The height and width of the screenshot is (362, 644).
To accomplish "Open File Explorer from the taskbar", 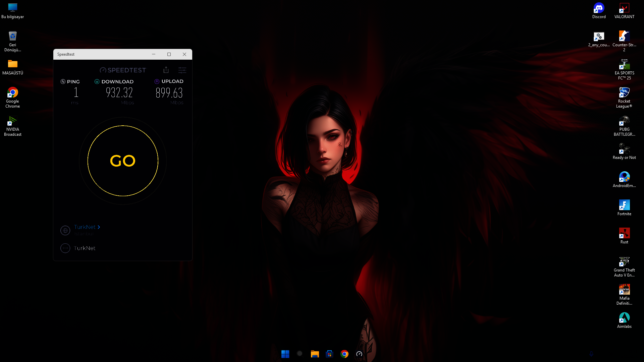I will point(315,354).
